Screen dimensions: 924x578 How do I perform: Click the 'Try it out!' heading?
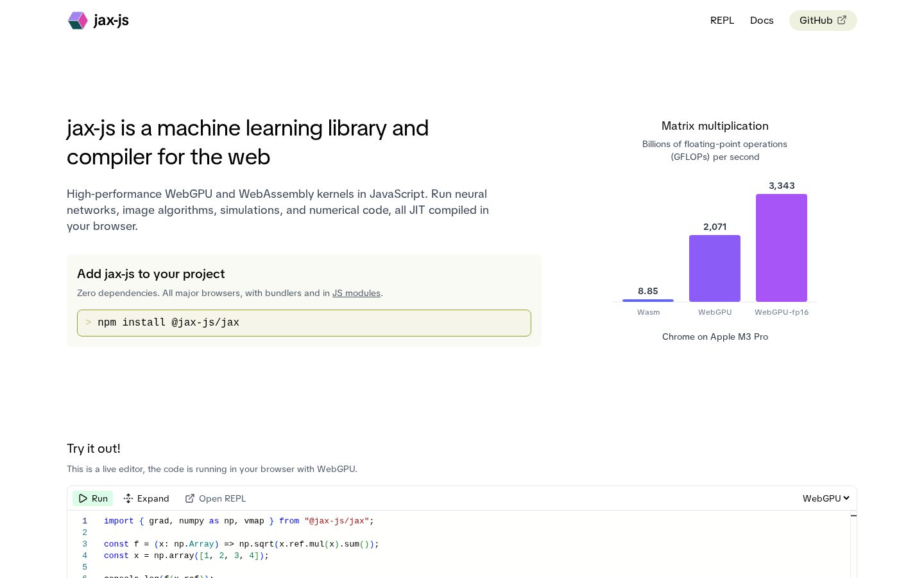[94, 448]
